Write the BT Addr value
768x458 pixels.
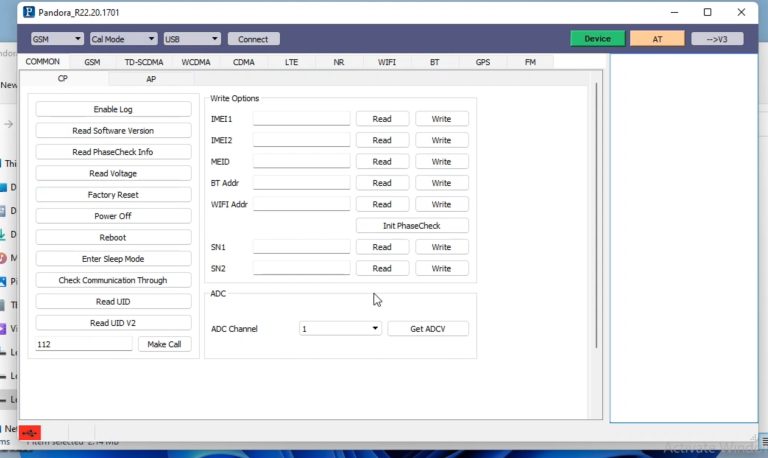(x=441, y=183)
